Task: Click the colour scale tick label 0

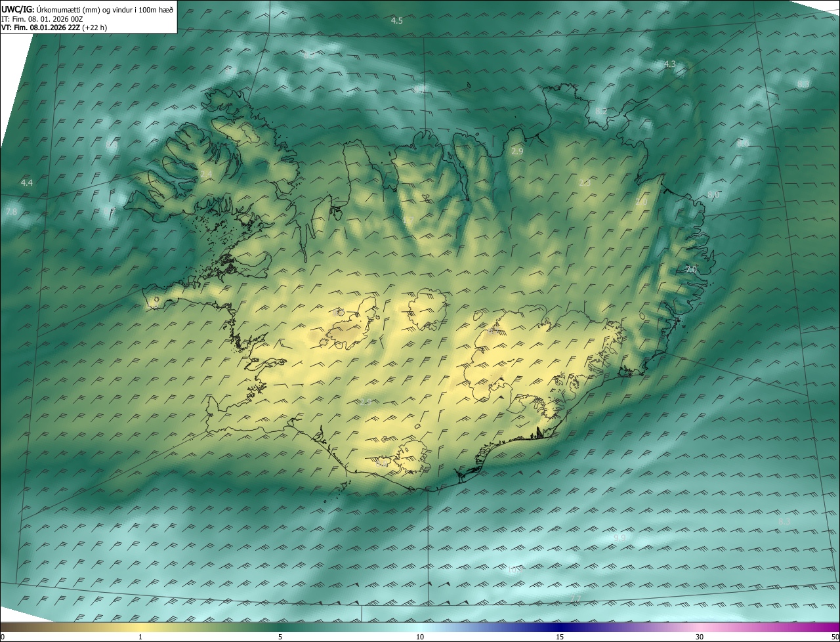Action: tap(3, 637)
